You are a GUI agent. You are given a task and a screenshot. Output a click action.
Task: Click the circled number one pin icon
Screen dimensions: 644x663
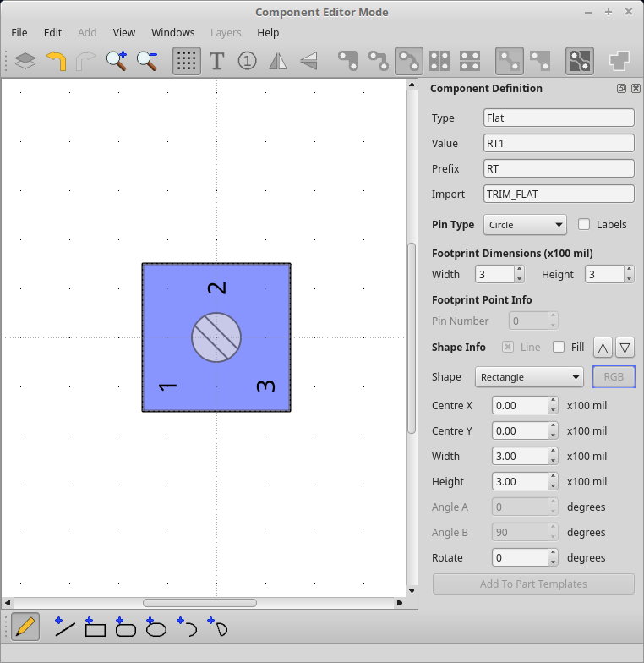click(x=247, y=61)
